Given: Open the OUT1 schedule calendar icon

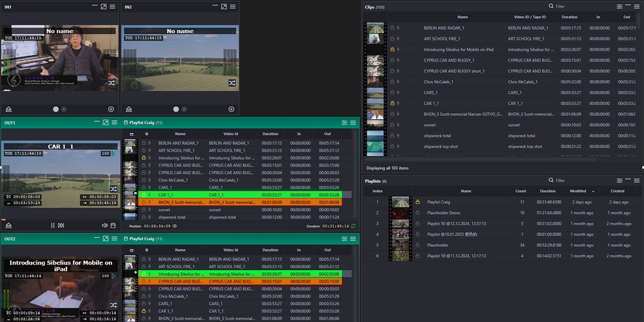Looking at the screenshot, I should pos(113,225).
